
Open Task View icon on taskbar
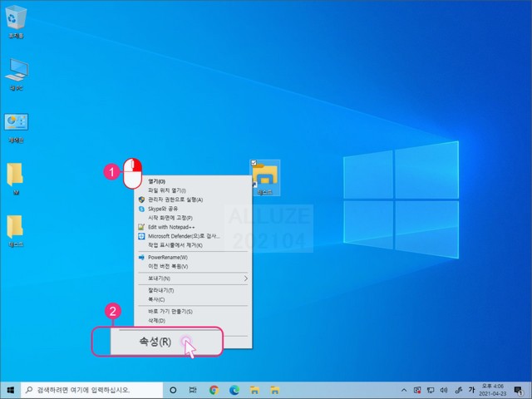point(193,390)
